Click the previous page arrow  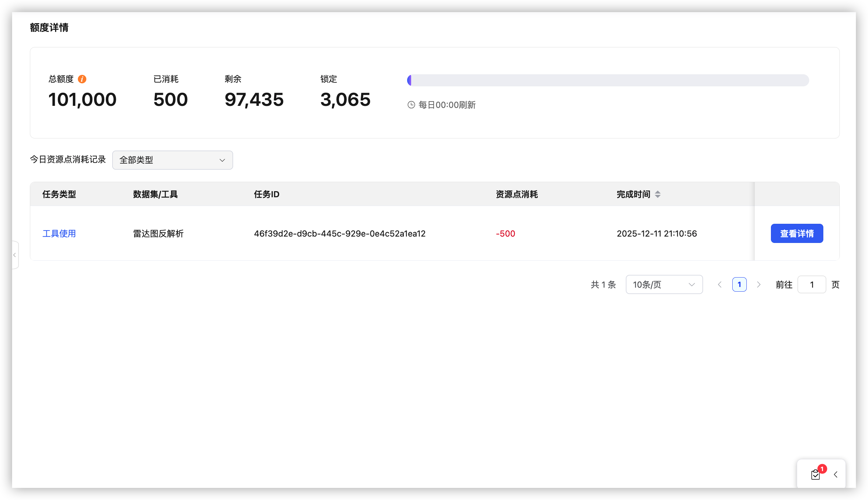(x=720, y=284)
